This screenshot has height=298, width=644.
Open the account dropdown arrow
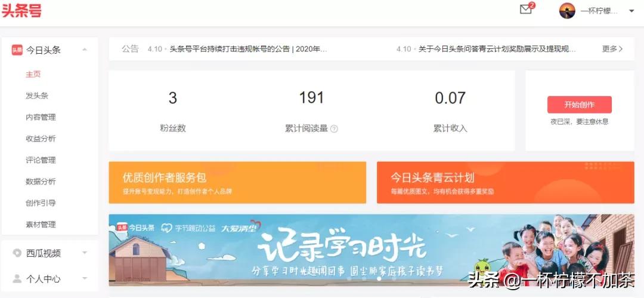tap(631, 11)
